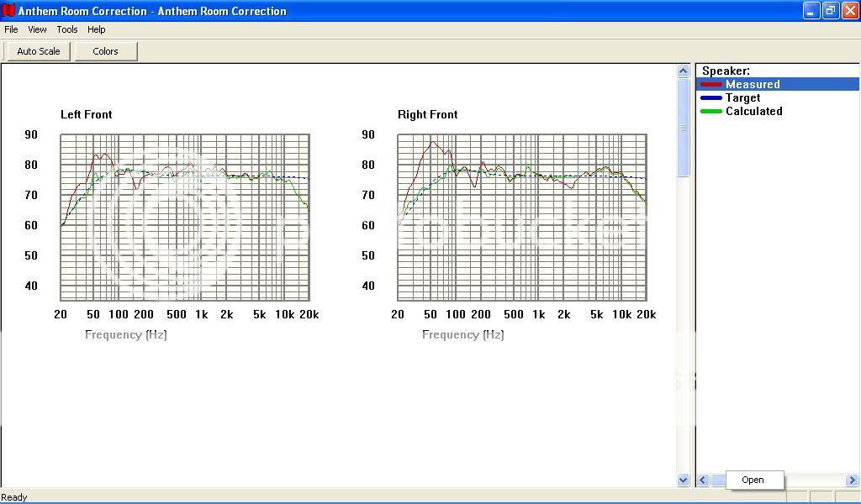The height and width of the screenshot is (504, 861).
Task: Click the Auto Scale button
Action: pos(39,51)
